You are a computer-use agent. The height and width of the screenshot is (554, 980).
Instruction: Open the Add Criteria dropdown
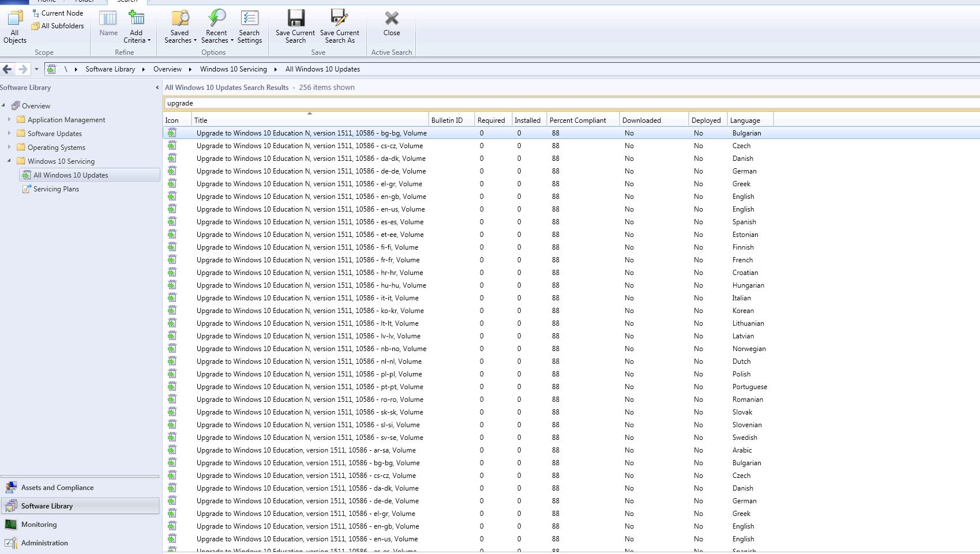tap(137, 27)
